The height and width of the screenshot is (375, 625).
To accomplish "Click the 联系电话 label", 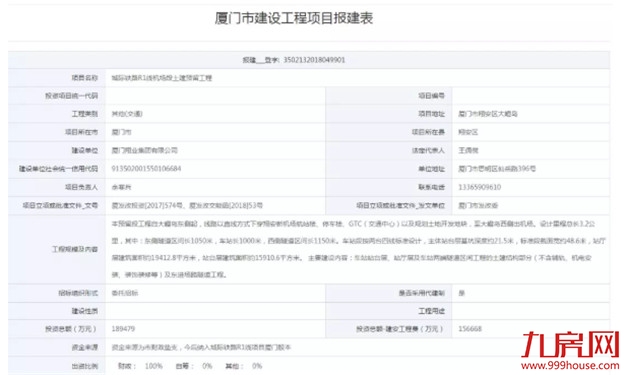I will coord(431,187).
